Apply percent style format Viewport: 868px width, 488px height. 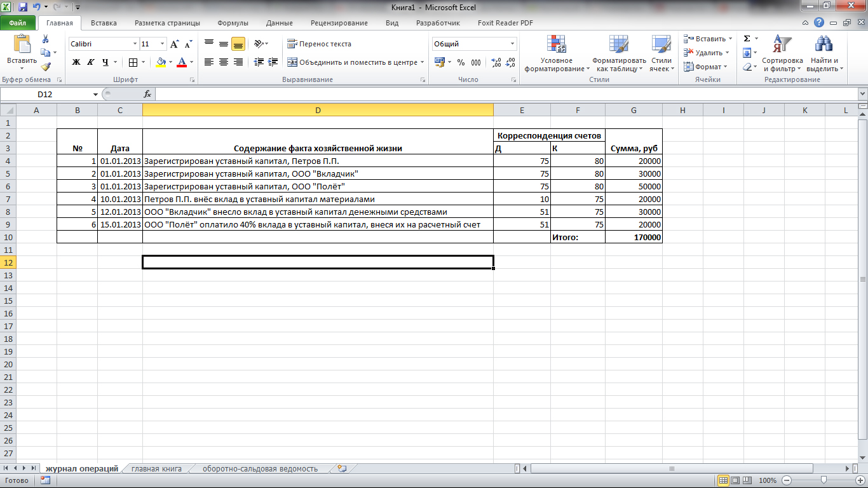tap(461, 62)
